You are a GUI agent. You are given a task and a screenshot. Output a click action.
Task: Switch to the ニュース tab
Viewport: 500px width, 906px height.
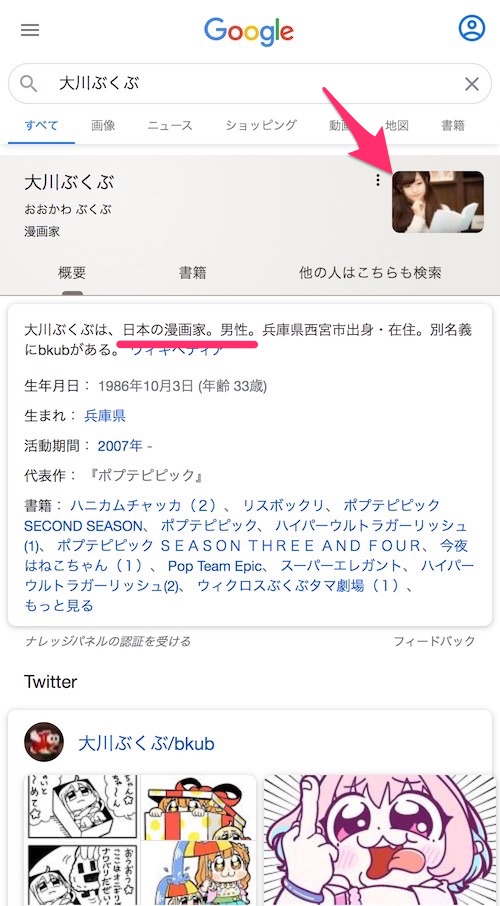[169, 125]
